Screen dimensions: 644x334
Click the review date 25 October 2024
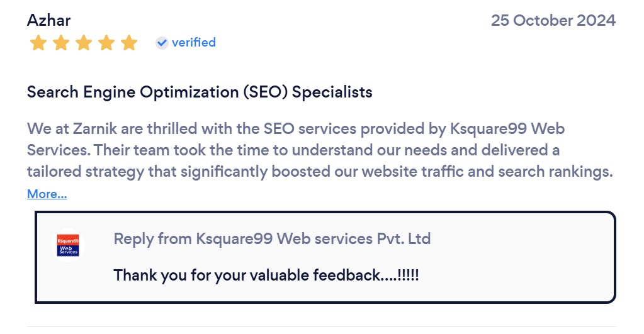click(553, 20)
